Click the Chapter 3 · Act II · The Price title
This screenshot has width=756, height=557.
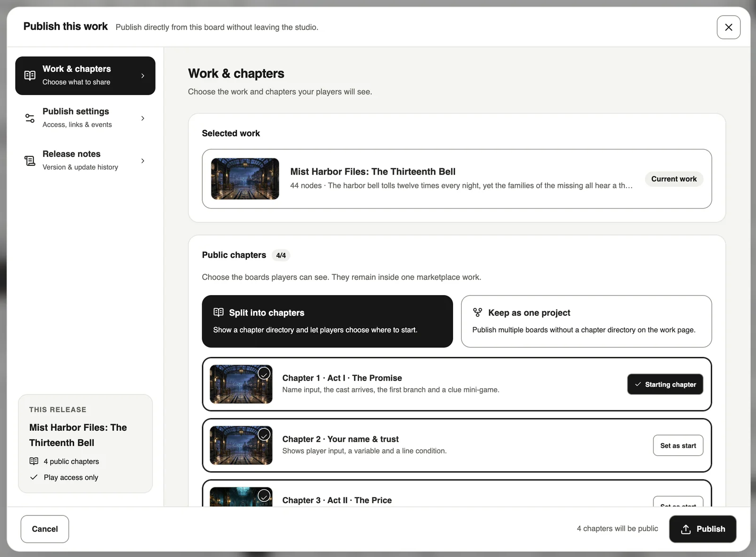pos(337,500)
